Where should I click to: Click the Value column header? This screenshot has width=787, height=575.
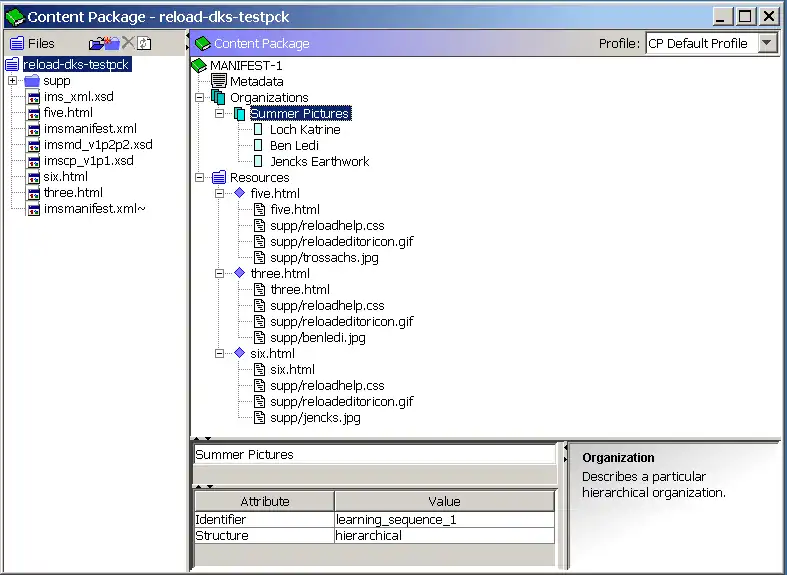pos(443,501)
